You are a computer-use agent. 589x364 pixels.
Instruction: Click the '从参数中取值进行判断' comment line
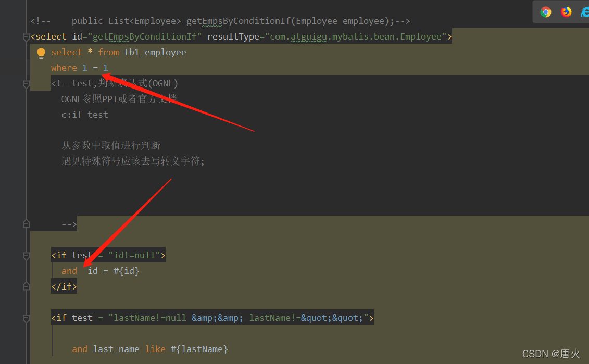point(111,145)
